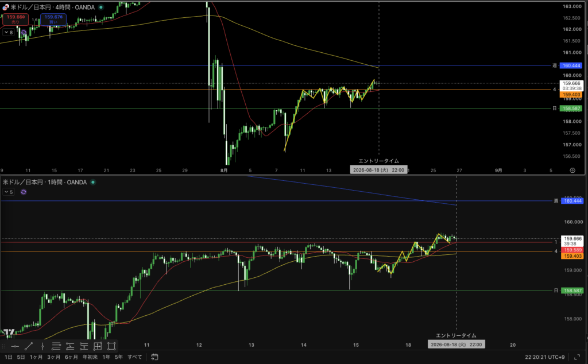Expand the 5 indicators legend in lower chart
This screenshot has width=588, height=364.
click(x=9, y=192)
